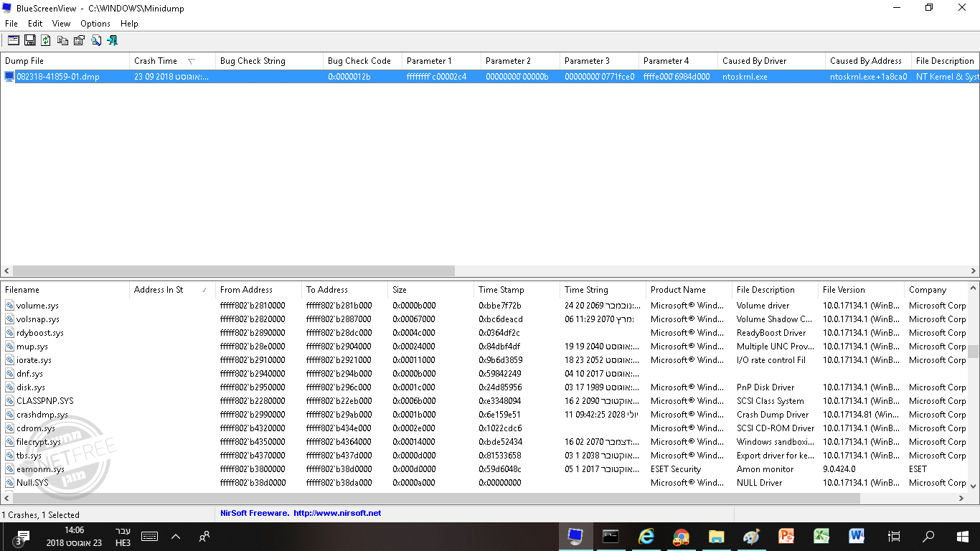Open the Windows Start menu
The width and height of the screenshot is (980, 551).
coord(963,536)
